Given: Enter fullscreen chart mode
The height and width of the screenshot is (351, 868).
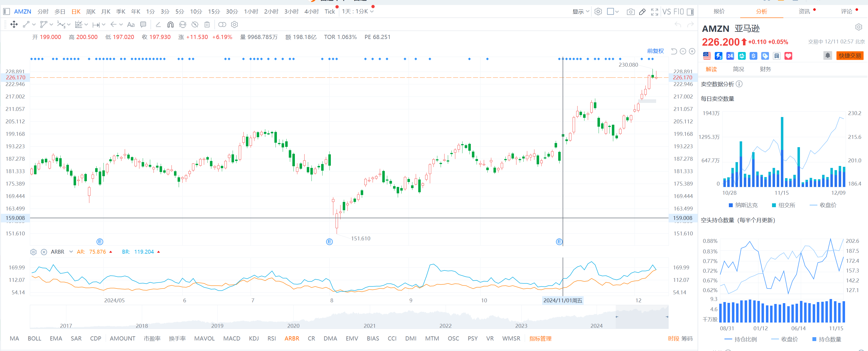Looking at the screenshot, I should [x=654, y=12].
